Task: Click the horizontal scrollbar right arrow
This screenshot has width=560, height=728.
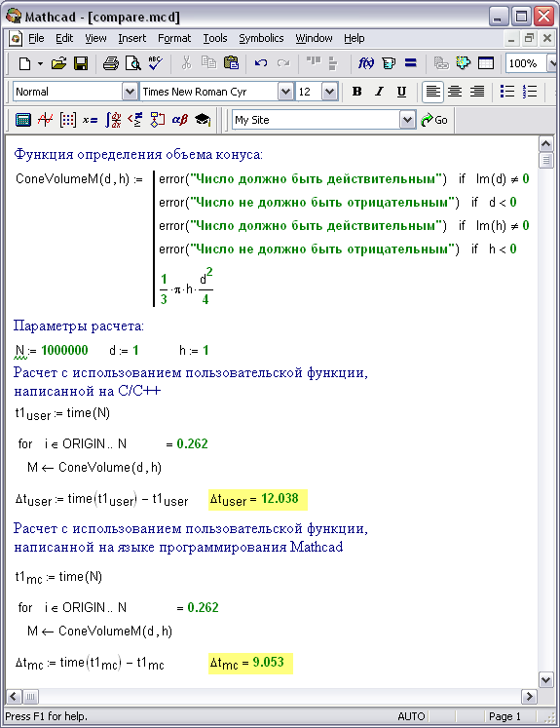Action: [530, 697]
